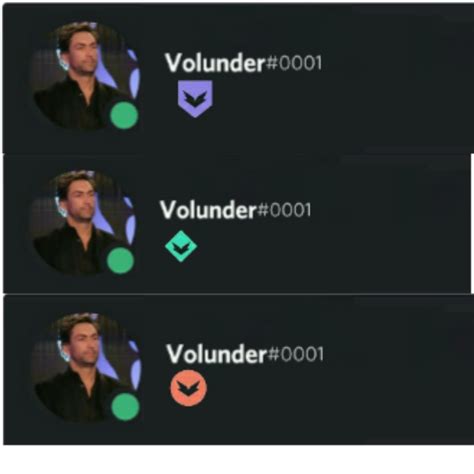The image size is (474, 474).
Task: Click the #0001 tag in the bottom profile
Action: click(296, 354)
